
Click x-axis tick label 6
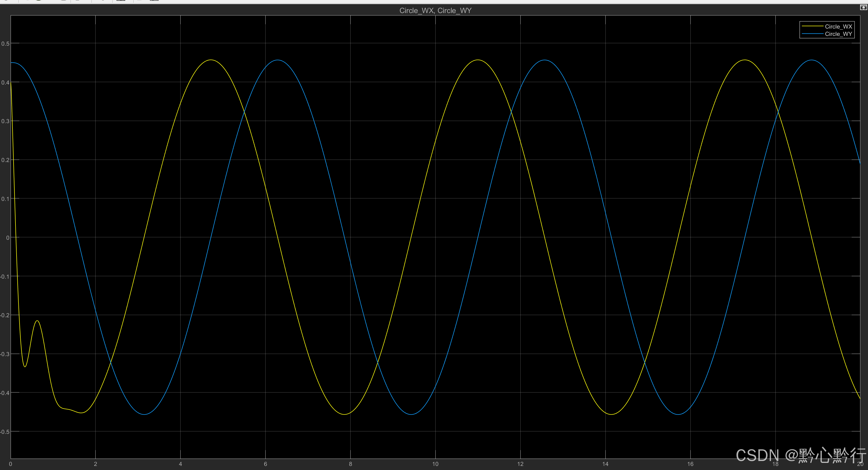(x=265, y=464)
